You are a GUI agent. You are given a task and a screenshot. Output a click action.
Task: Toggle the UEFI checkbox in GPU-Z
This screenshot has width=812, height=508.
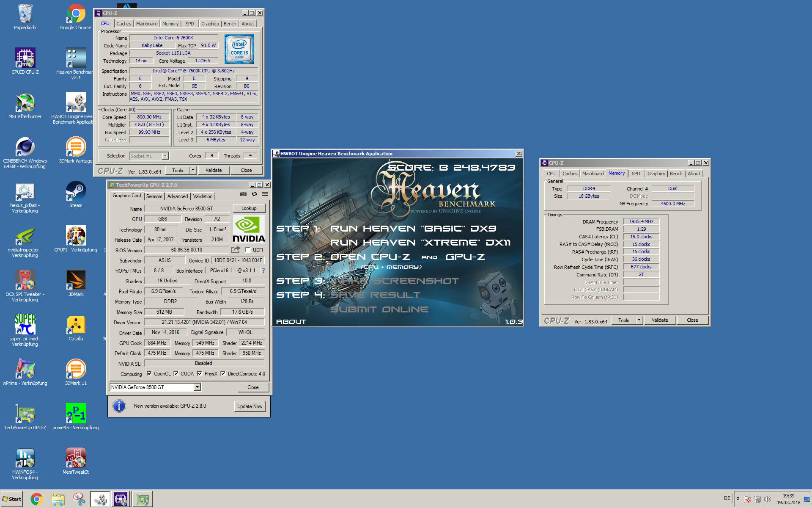[x=248, y=250]
